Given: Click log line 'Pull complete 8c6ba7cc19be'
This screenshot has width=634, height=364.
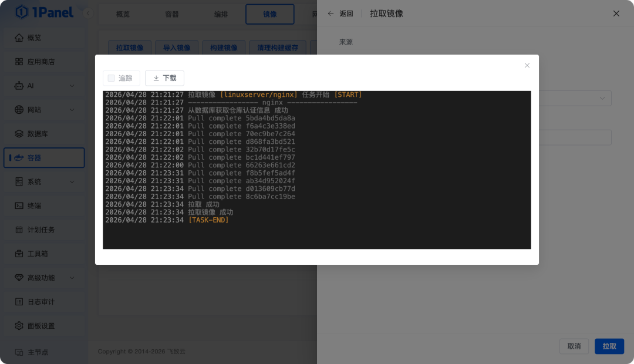Looking at the screenshot, I should pos(200,197).
